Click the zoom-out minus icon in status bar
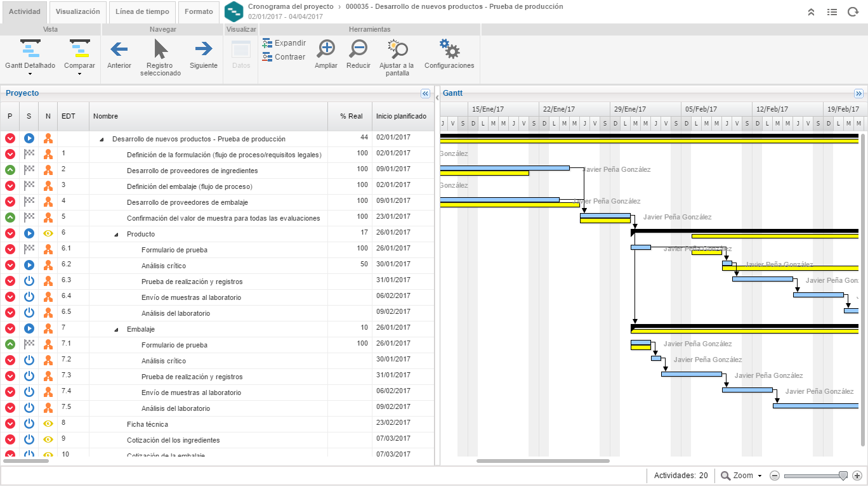This screenshot has height=487, width=868. click(x=775, y=476)
